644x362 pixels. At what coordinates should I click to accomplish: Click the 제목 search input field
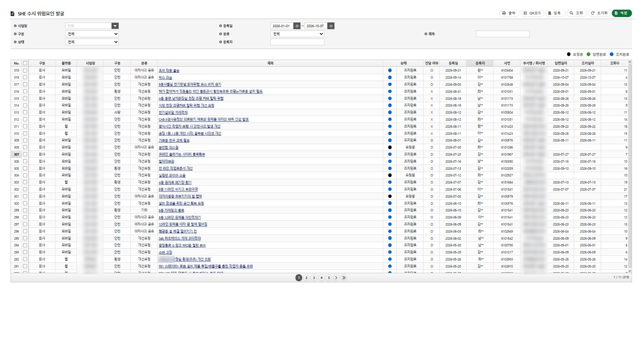[503, 34]
